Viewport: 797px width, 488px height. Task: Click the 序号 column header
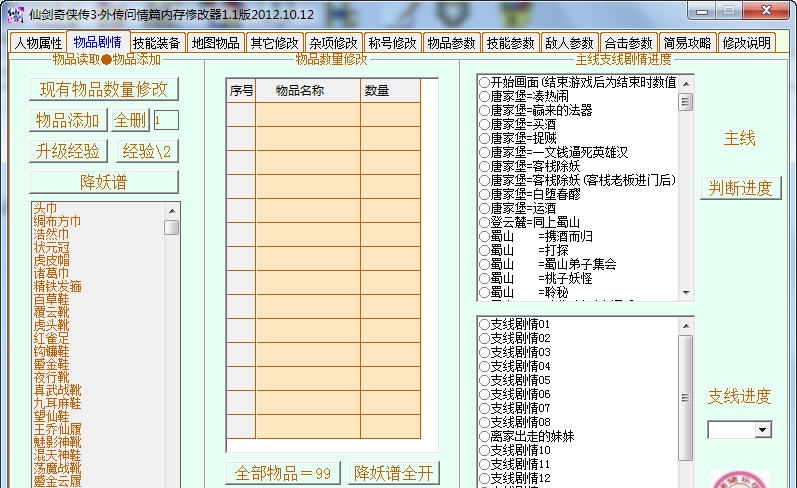pos(241,90)
